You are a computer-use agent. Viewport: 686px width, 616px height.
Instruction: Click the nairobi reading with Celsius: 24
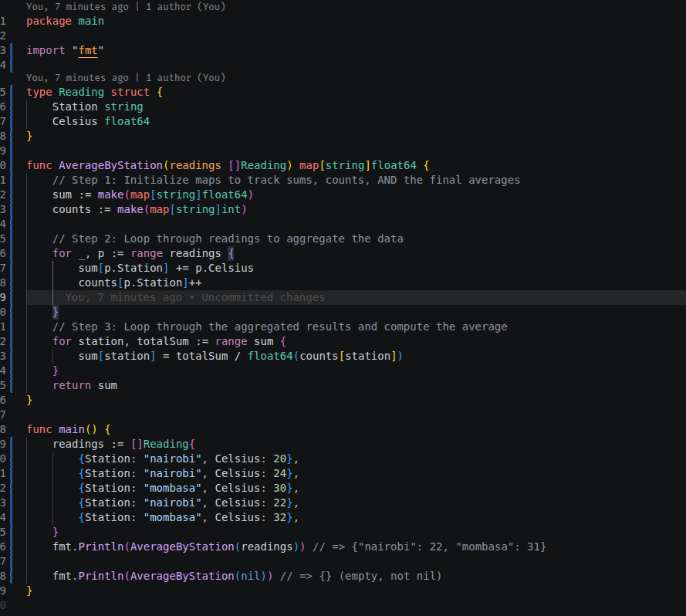coord(188,473)
